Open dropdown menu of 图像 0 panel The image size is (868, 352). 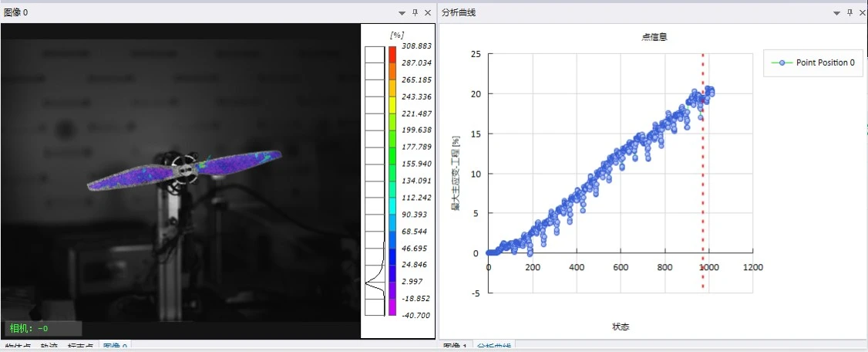point(402,13)
